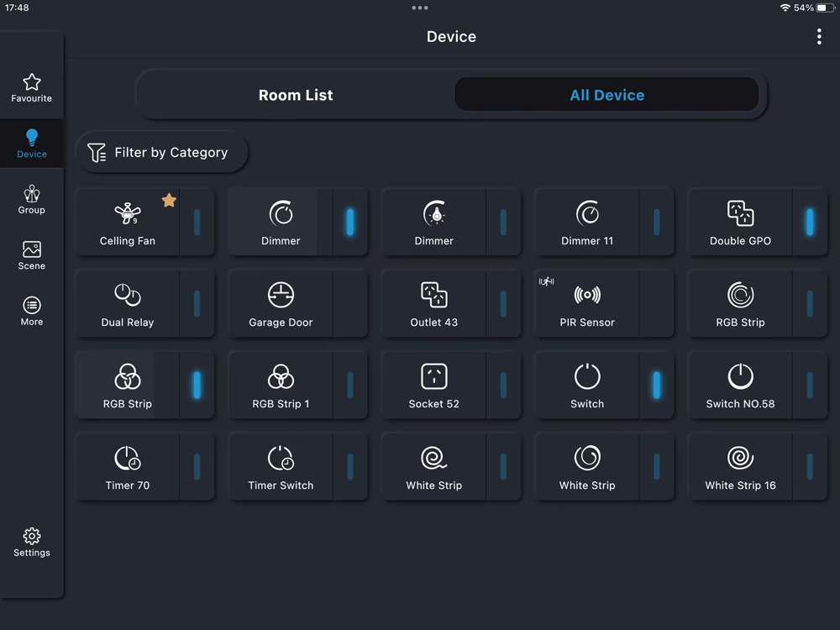Open Filter by Category
Viewport: 840px width, 630px height.
[161, 153]
